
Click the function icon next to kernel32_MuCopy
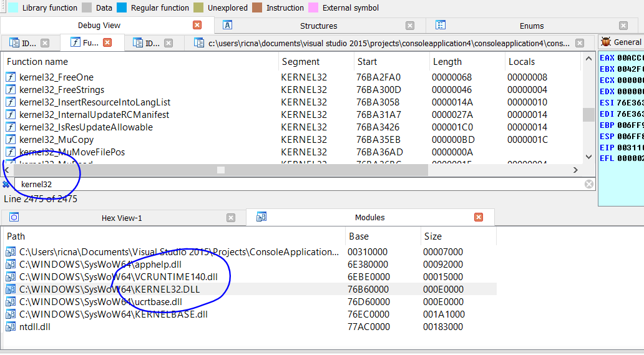pyautogui.click(x=11, y=140)
